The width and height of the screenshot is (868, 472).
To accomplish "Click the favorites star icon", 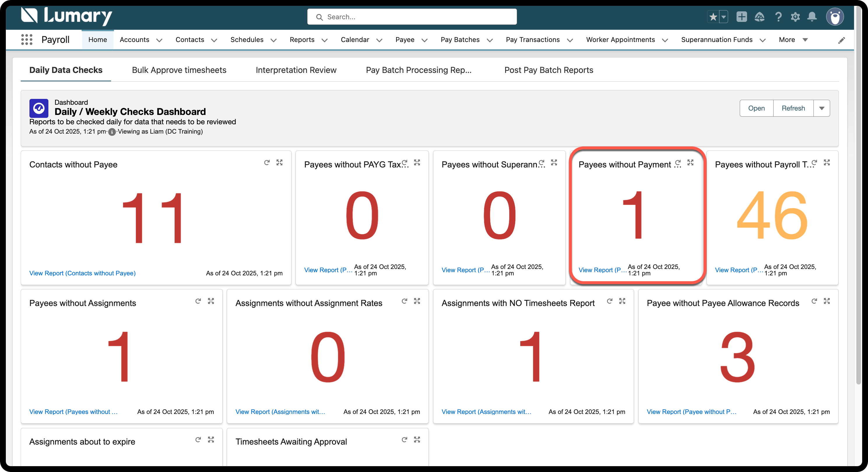I will click(713, 17).
